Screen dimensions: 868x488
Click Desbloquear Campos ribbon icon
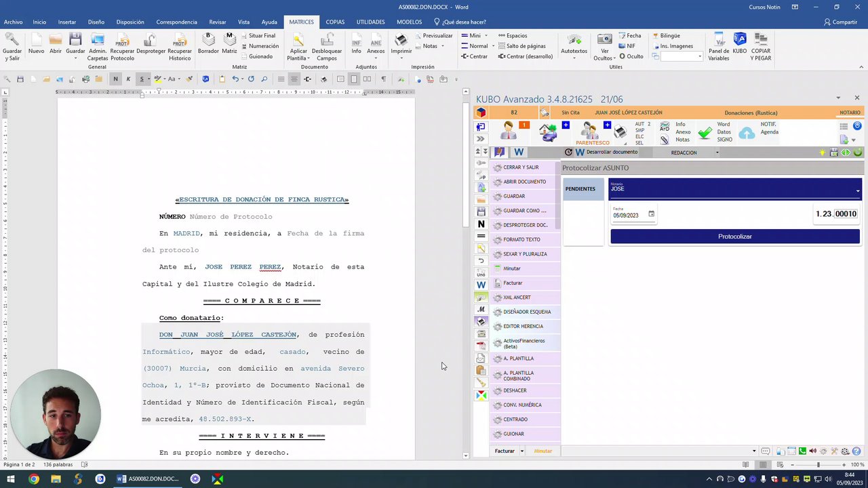click(327, 46)
